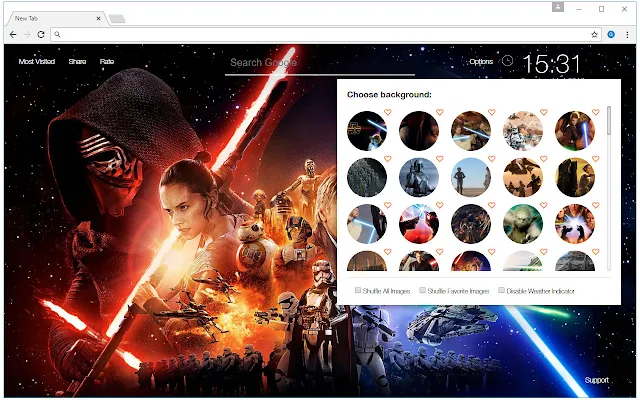Click the 15:31 clock display
This screenshot has height=400, width=640.
(x=551, y=64)
